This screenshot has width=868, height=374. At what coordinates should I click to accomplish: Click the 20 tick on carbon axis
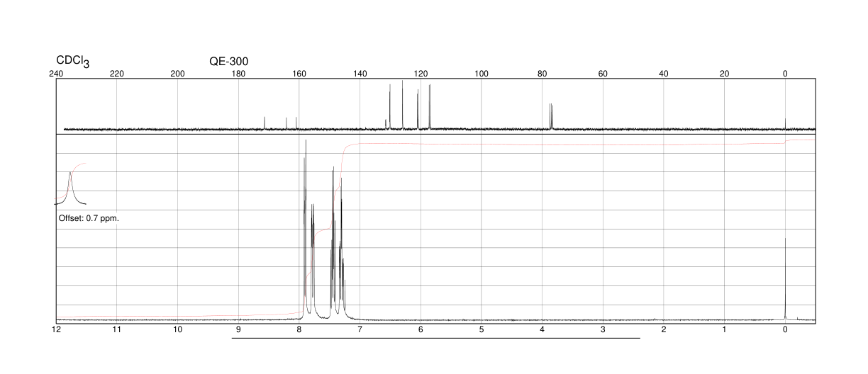[x=724, y=74]
